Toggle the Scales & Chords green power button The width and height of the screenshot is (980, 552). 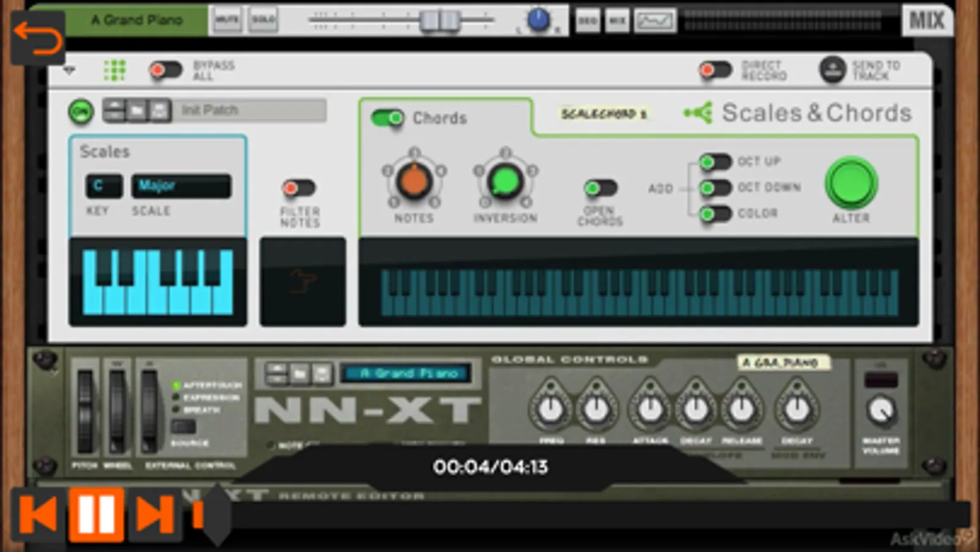pyautogui.click(x=81, y=112)
